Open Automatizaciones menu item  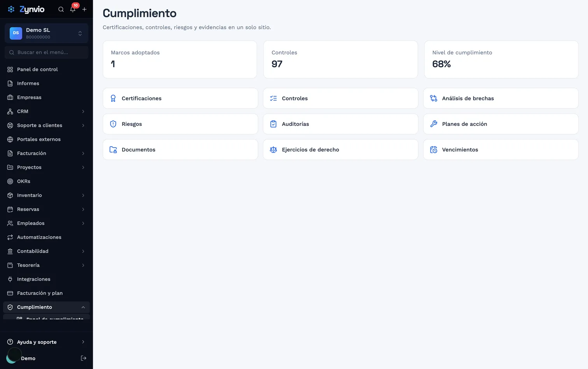pyautogui.click(x=47, y=237)
